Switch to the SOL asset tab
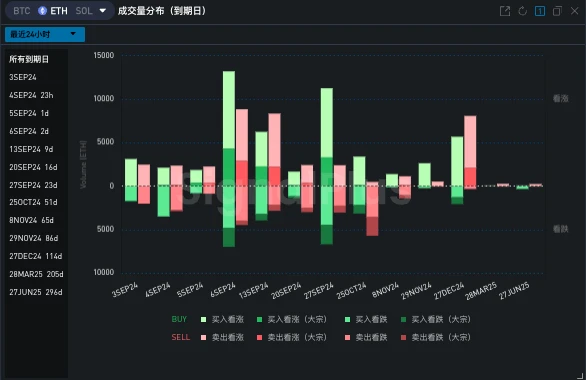 click(84, 11)
